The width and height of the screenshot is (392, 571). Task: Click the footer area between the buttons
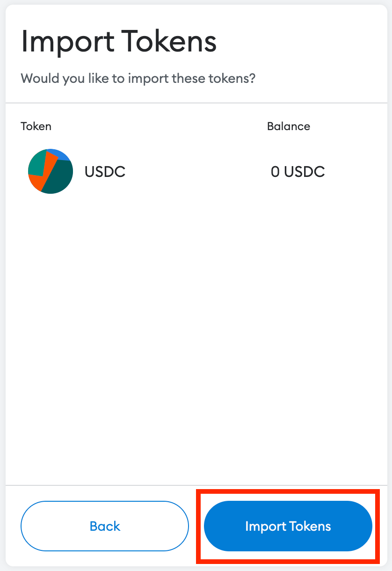coord(196,526)
